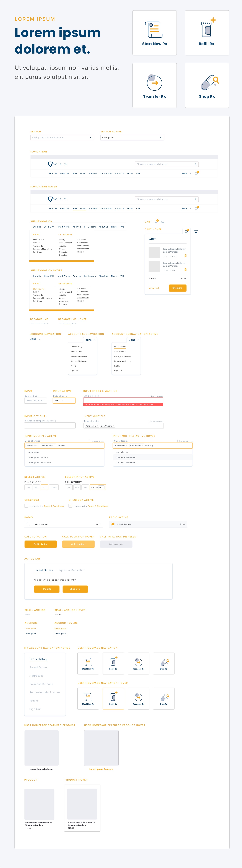Click empty cart icon beside CART label
242x868 pixels.
tap(162, 222)
